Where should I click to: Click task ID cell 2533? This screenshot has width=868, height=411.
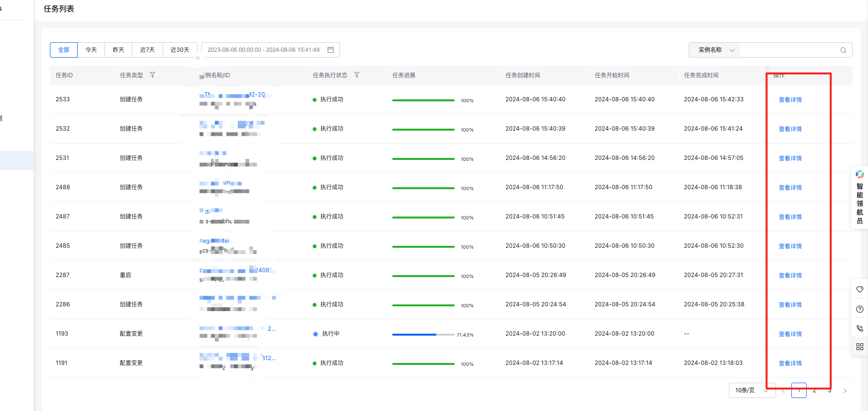[63, 99]
